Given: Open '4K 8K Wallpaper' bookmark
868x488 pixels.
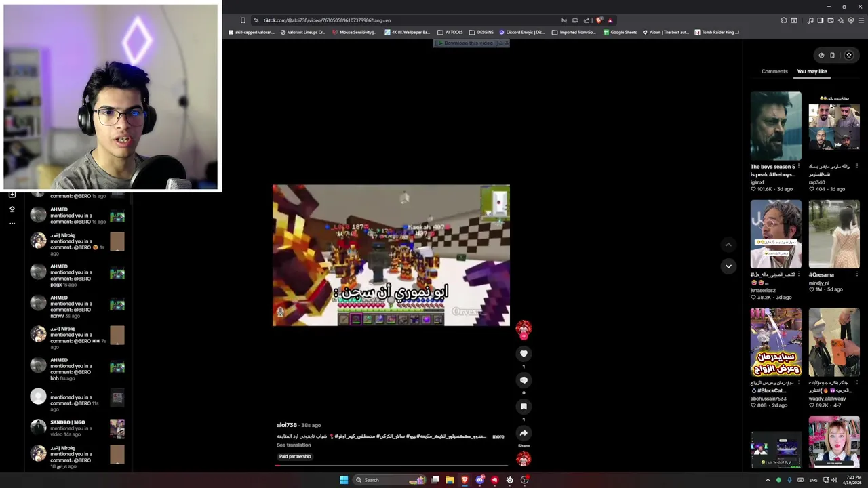Looking at the screenshot, I should tap(408, 32).
